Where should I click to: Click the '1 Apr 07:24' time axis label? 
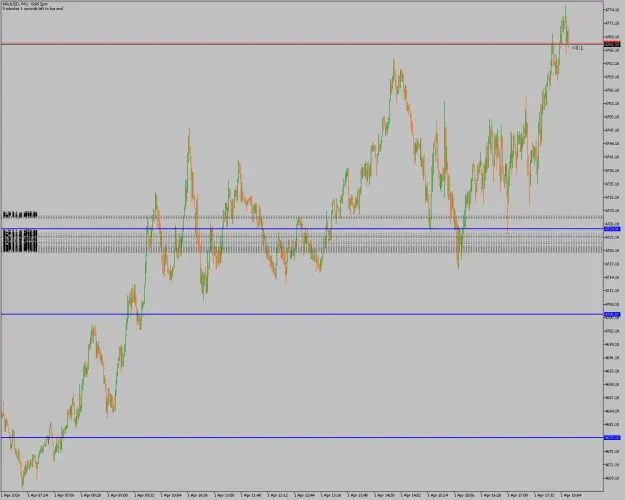[38, 495]
